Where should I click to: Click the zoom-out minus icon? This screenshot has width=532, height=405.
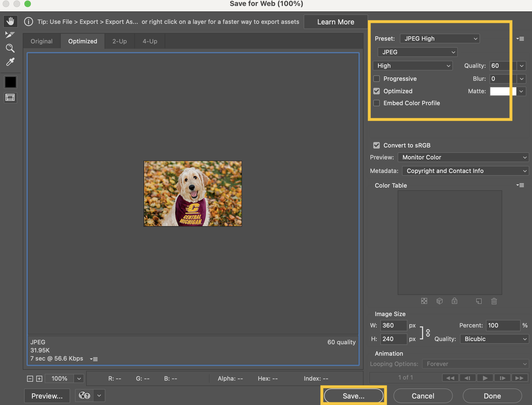(30, 379)
